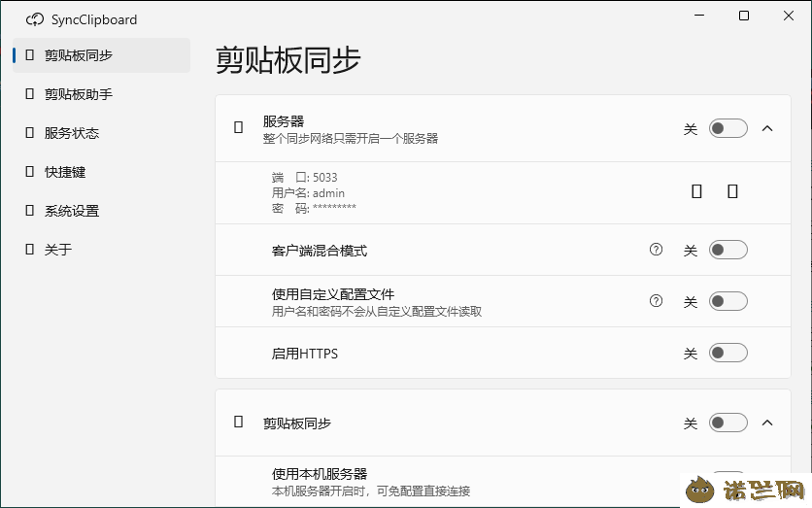812x508 pixels.
Task: Click the 剪贴板同步 card section icon
Action: pos(239,422)
